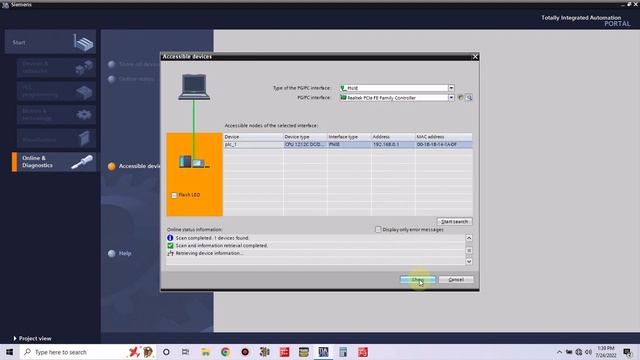Viewport: 640px width, 360px height.
Task: Switch to Project view
Action: pyautogui.click(x=32, y=338)
